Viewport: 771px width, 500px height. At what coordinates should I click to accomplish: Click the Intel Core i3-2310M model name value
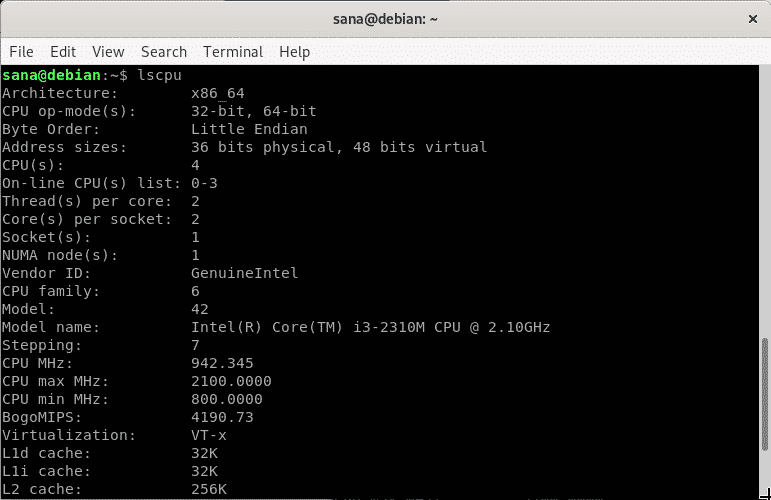click(x=370, y=327)
